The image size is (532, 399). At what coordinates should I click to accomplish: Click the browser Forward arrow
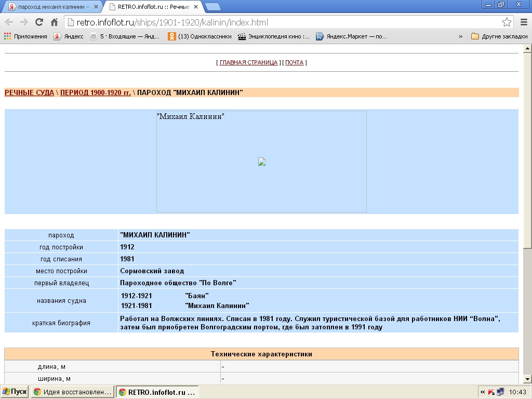point(24,22)
